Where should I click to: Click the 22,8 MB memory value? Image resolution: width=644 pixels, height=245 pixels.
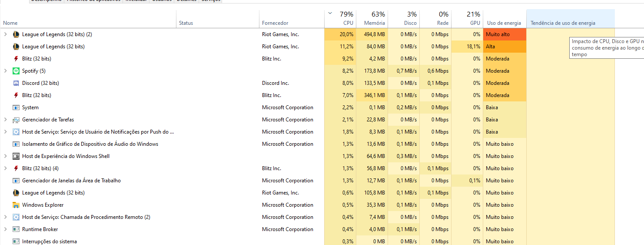[x=376, y=120]
